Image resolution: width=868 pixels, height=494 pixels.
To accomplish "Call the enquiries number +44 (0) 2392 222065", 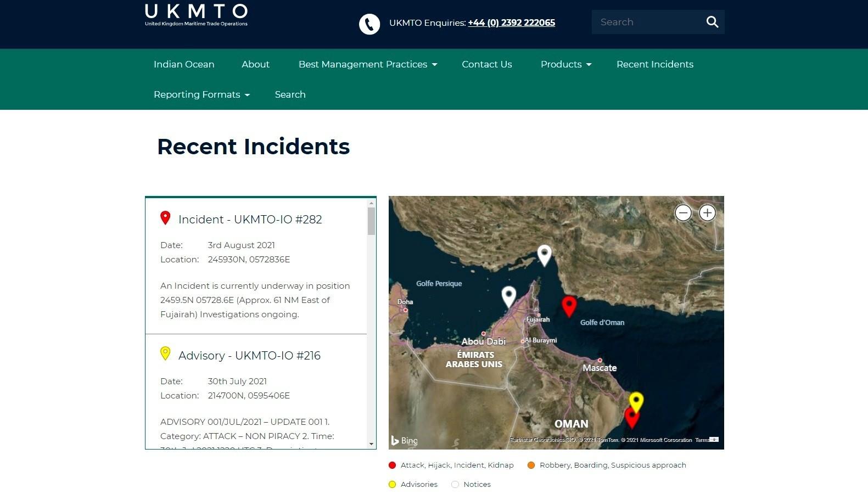I will [511, 23].
